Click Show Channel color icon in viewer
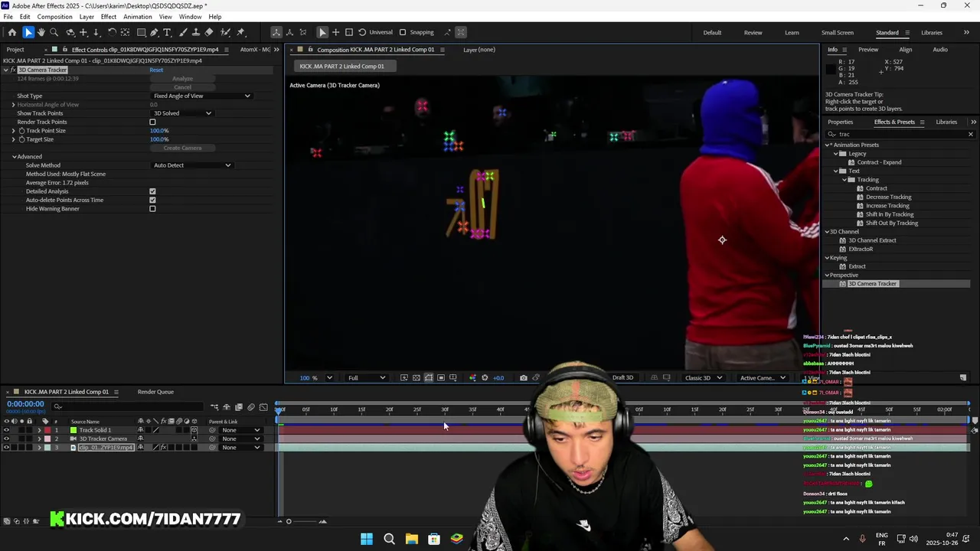This screenshot has height=551, width=980. pyautogui.click(x=472, y=378)
